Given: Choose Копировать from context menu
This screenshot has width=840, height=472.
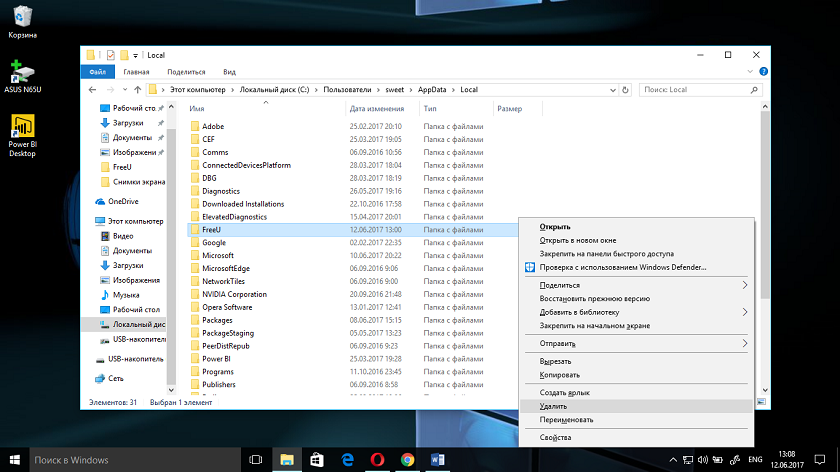Looking at the screenshot, I should (636, 374).
